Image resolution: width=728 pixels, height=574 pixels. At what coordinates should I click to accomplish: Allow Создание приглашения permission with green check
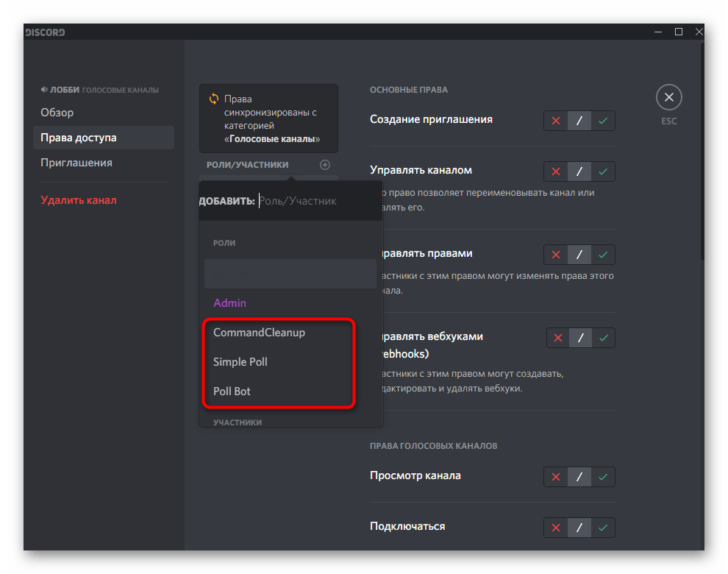pos(603,121)
